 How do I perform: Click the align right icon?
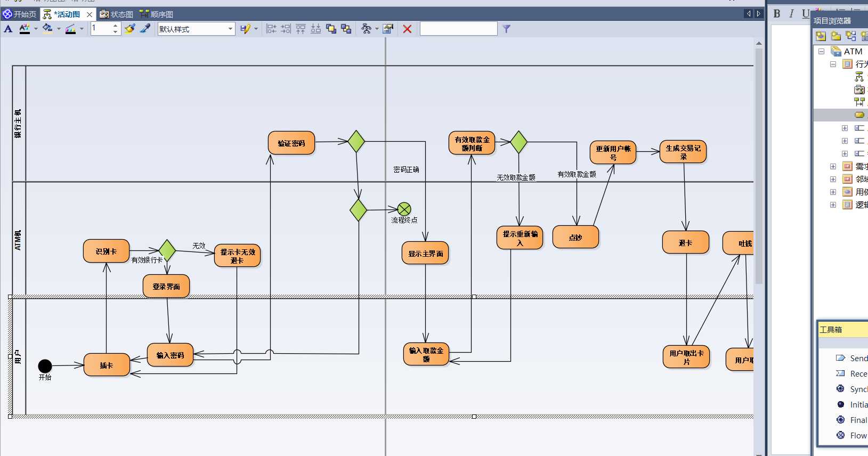point(286,29)
